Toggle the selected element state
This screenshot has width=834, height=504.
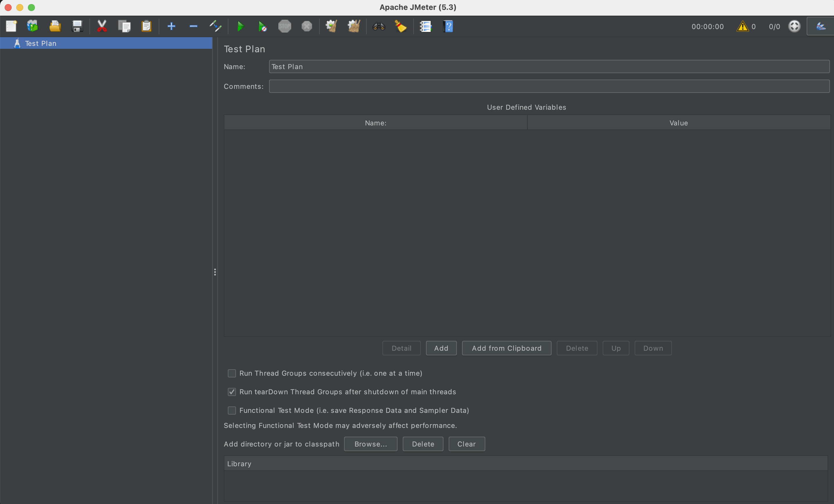point(215,26)
